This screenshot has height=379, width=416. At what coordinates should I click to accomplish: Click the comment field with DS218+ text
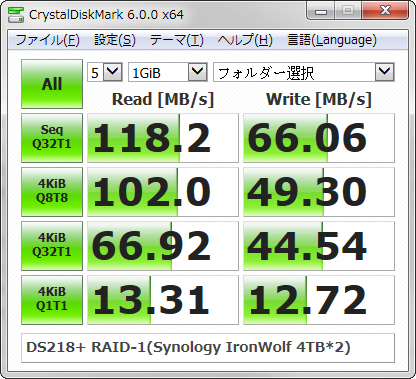pos(208,348)
